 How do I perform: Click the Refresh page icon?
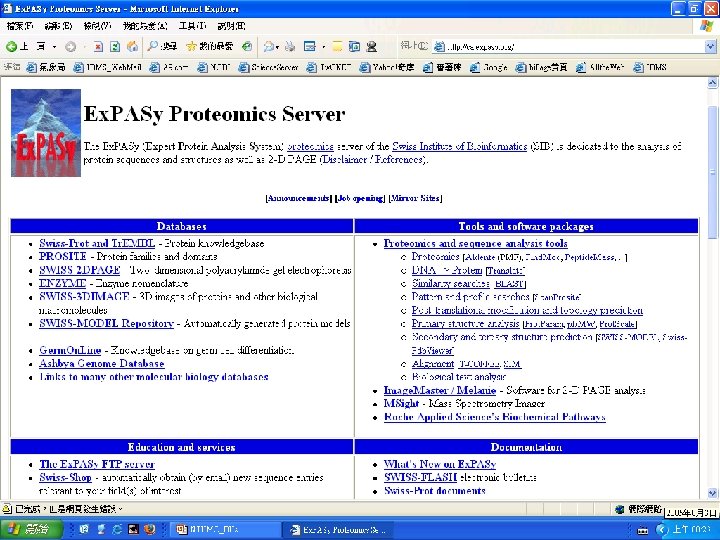[115, 46]
